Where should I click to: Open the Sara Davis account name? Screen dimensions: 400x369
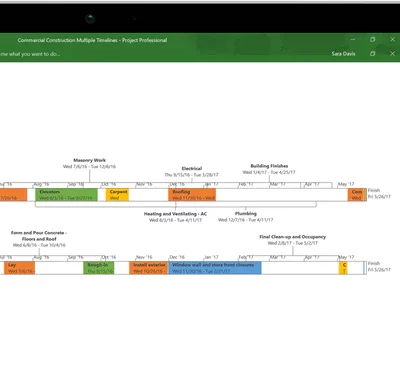coord(343,54)
